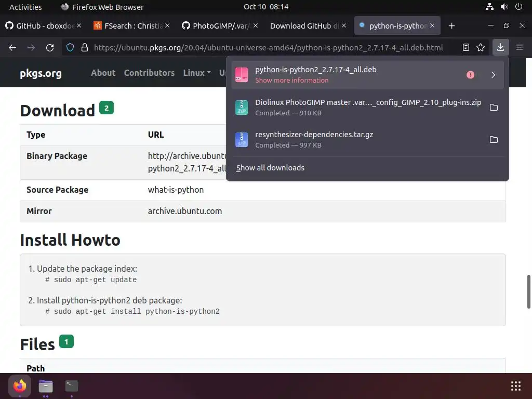This screenshot has width=532, height=399.
Task: Click the what-is-python source package text
Action: tap(176, 190)
